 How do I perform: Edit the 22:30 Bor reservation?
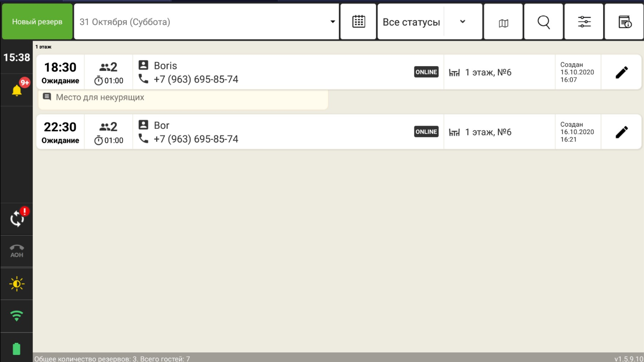pyautogui.click(x=621, y=132)
